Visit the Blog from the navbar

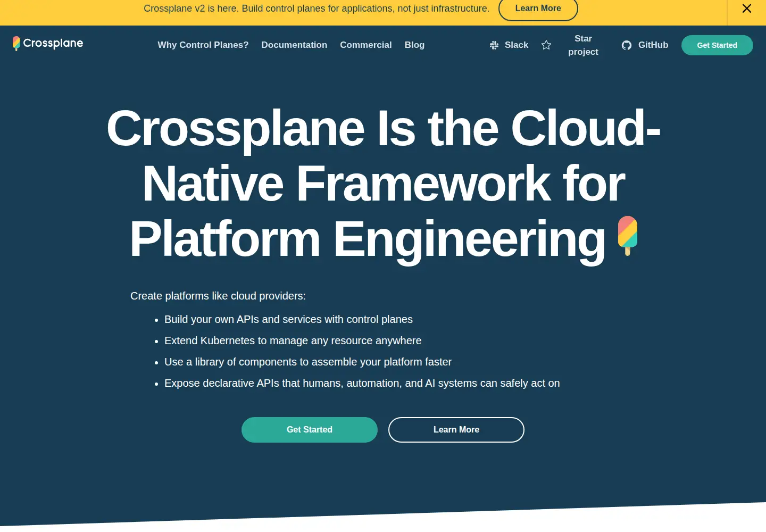pyautogui.click(x=414, y=45)
